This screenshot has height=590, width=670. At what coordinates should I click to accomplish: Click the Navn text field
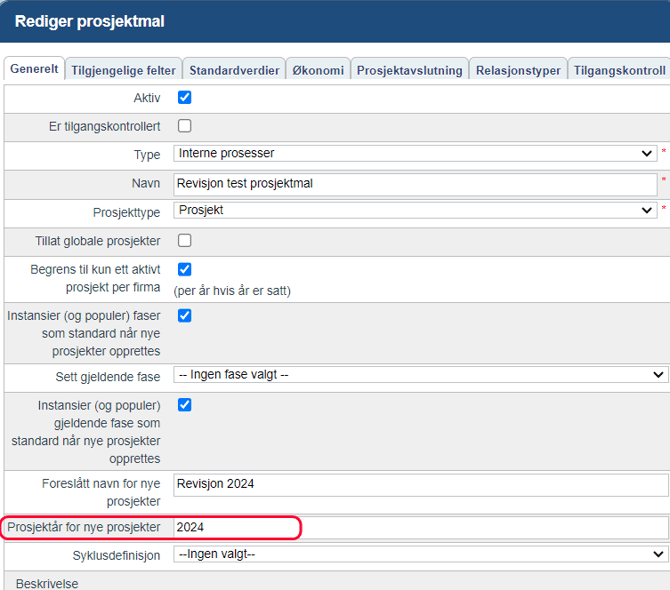pyautogui.click(x=414, y=184)
